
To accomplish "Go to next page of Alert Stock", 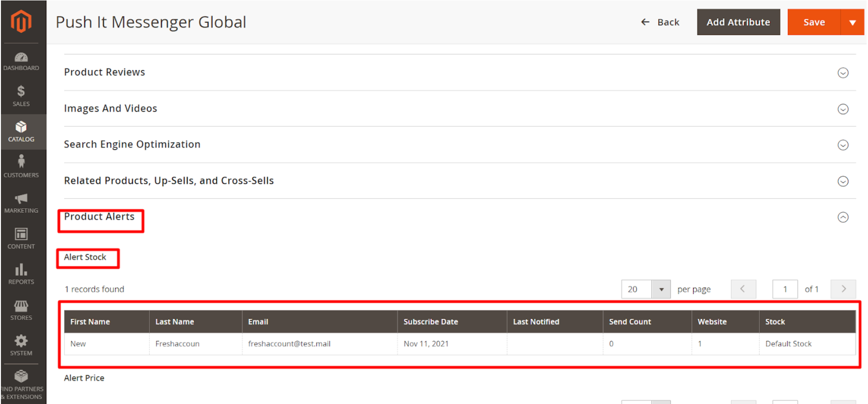I will pos(843,289).
